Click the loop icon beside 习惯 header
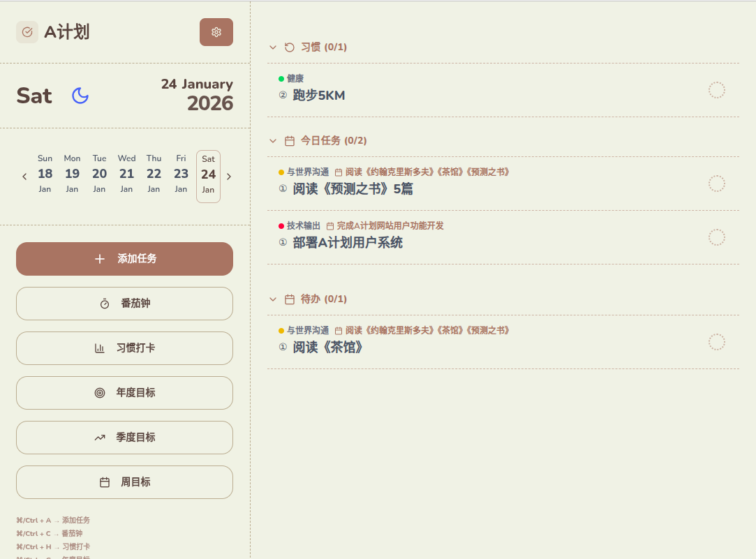The image size is (756, 559). 288,47
